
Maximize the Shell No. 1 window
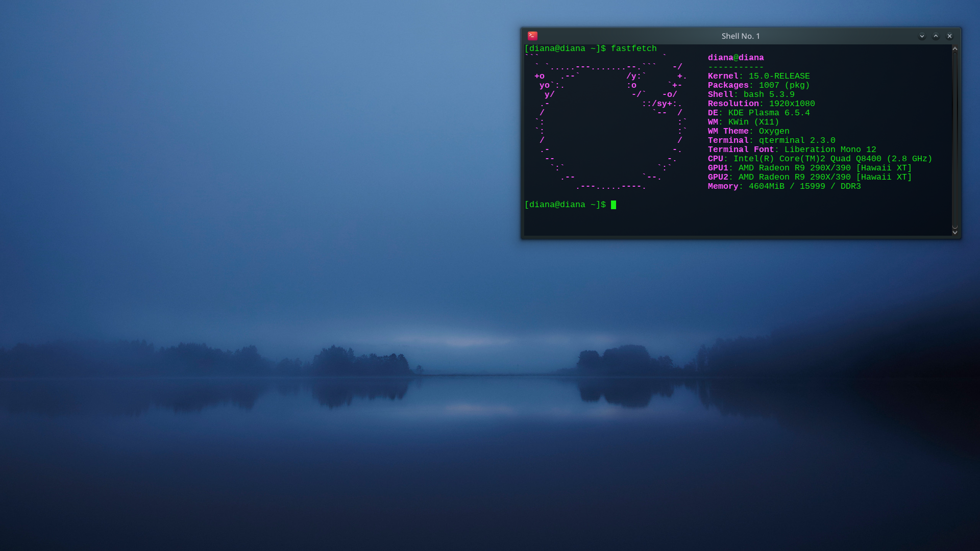(936, 36)
